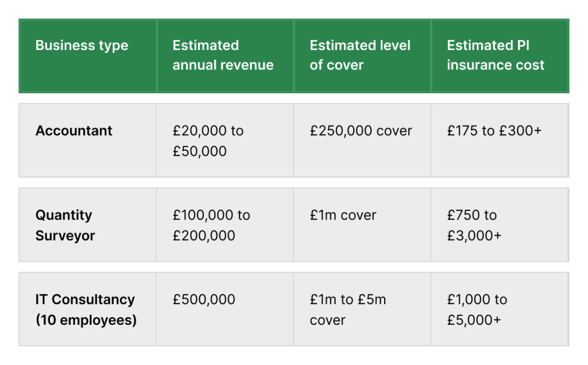Click the £1m to £5m cover cell

348,310
